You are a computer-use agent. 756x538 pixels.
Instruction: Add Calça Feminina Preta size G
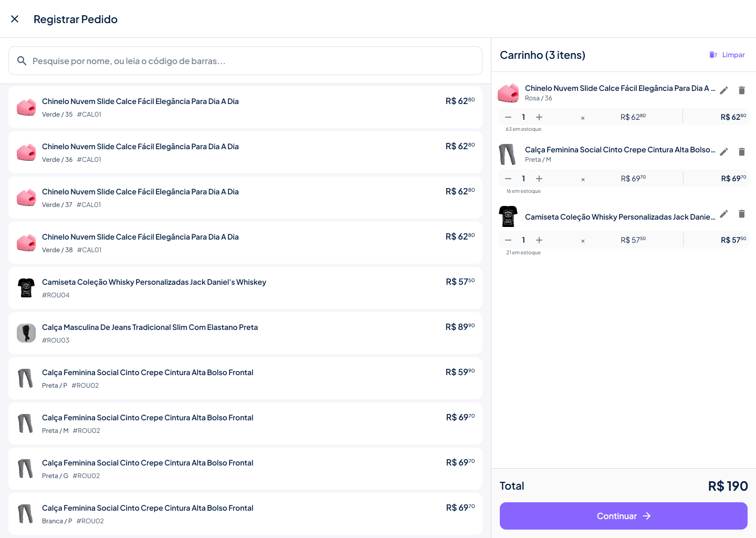245,469
